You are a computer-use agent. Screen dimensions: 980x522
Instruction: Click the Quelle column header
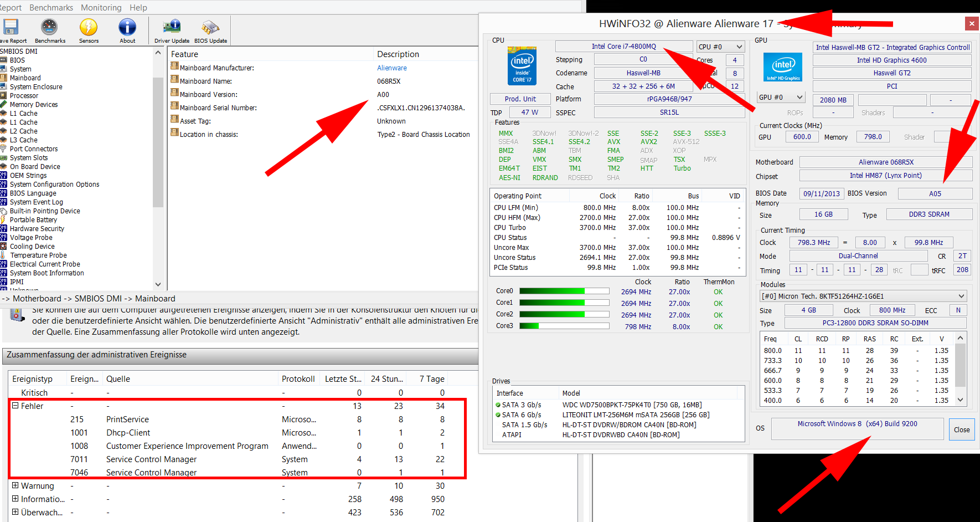190,379
